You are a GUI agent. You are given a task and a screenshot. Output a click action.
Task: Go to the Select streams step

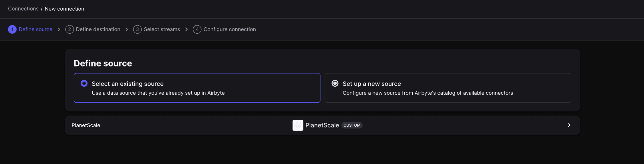[162, 29]
